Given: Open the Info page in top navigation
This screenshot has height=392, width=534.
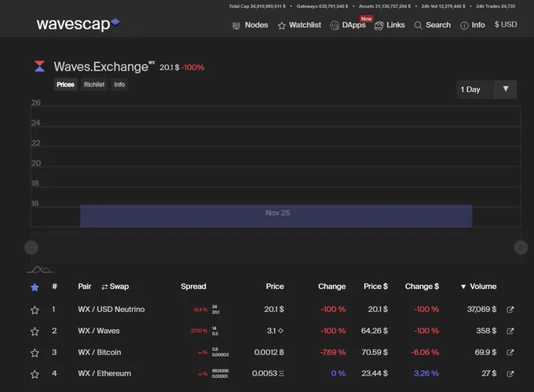Looking at the screenshot, I should 473,25.
